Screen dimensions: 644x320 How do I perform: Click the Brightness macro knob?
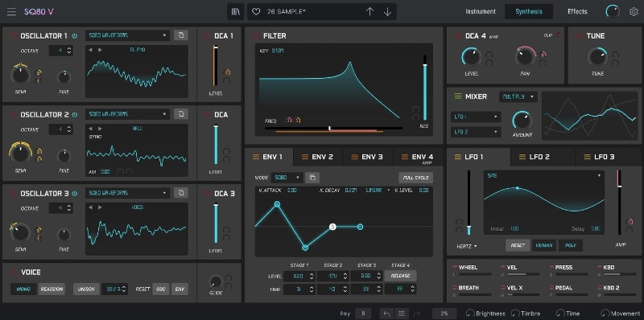point(470,314)
